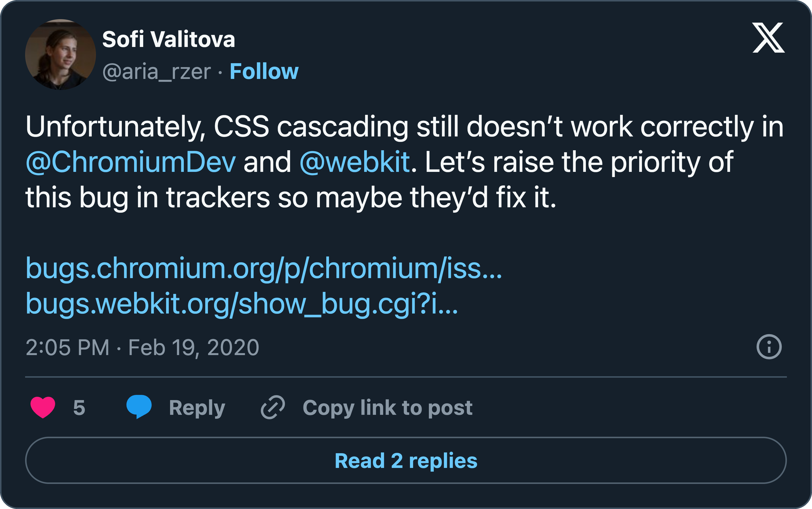Open the @ChromiumDev mention
This screenshot has height=509, width=812.
coord(131,162)
